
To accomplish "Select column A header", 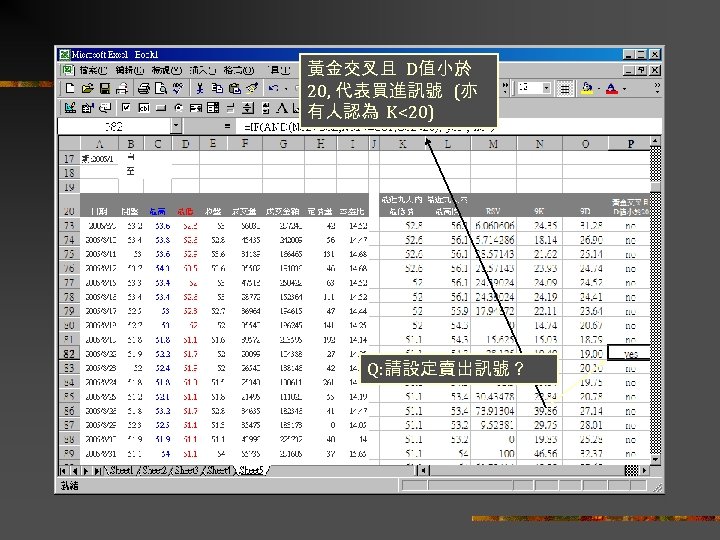I will click(x=99, y=144).
